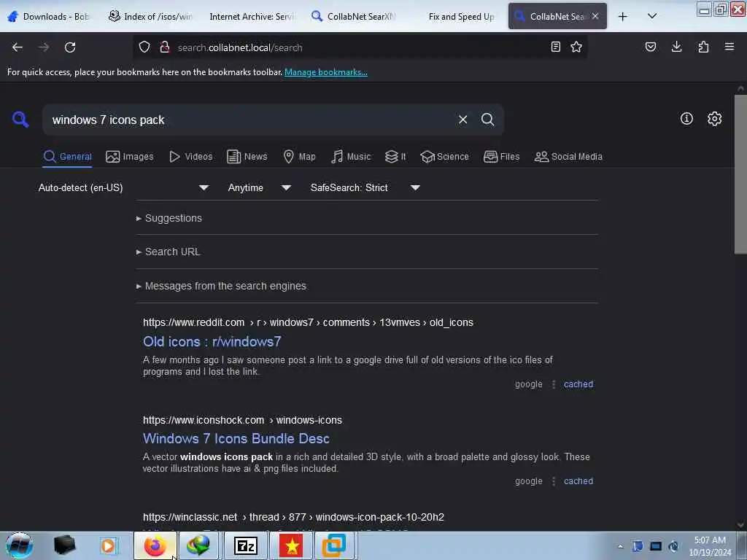Image resolution: width=747 pixels, height=560 pixels.
Task: Open the Anytime time range dropdown
Action: tap(259, 187)
